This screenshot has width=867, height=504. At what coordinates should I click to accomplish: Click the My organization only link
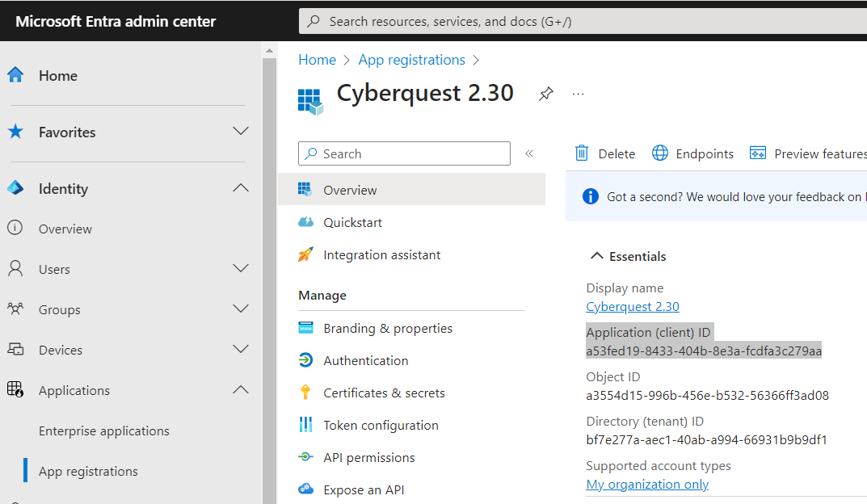(647, 484)
